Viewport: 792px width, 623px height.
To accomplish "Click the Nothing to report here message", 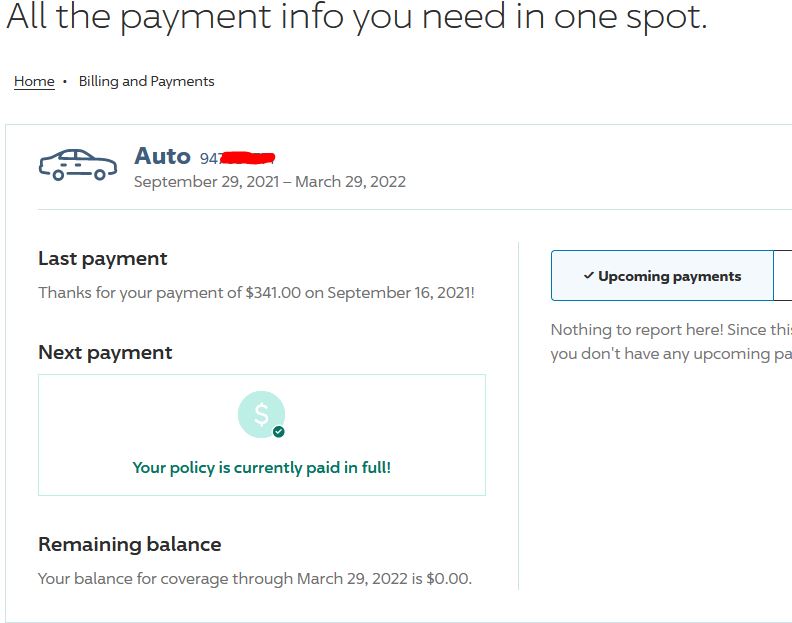I will pos(671,342).
